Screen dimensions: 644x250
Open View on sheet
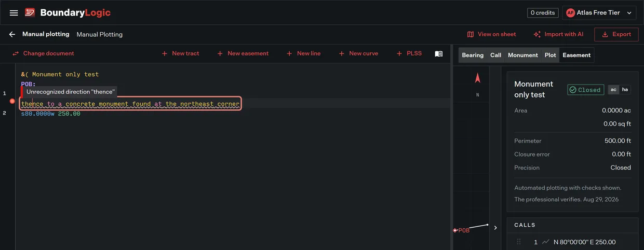(x=491, y=34)
